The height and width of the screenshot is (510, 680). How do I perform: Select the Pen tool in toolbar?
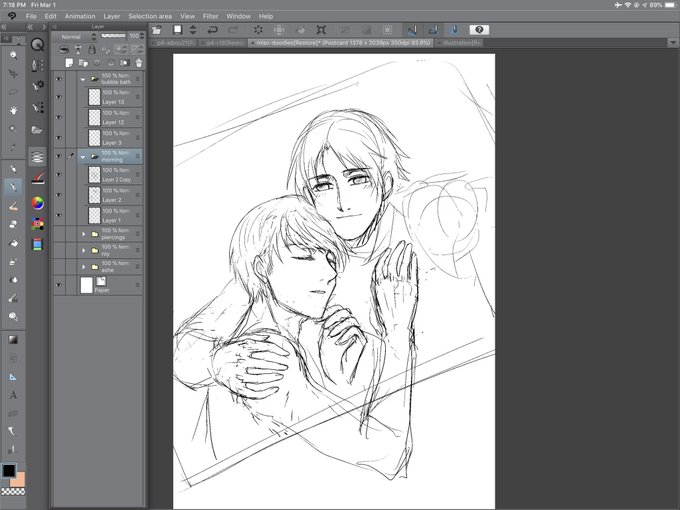13,187
